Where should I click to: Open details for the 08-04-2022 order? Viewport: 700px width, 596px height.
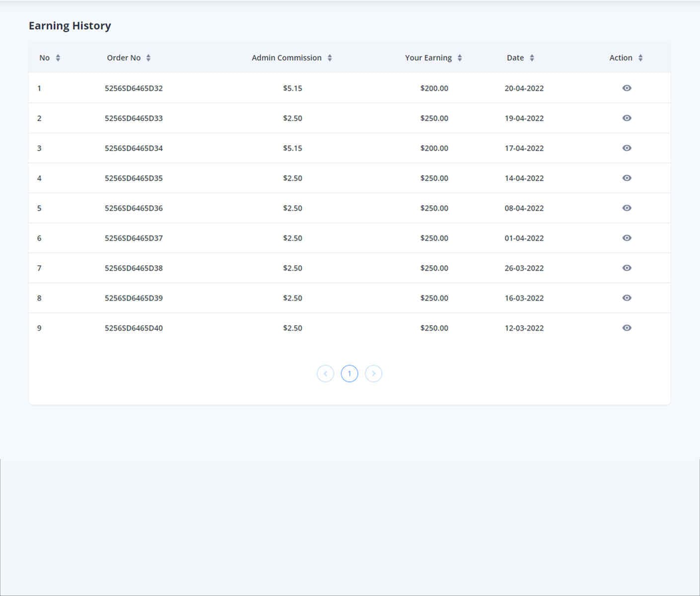(x=627, y=208)
